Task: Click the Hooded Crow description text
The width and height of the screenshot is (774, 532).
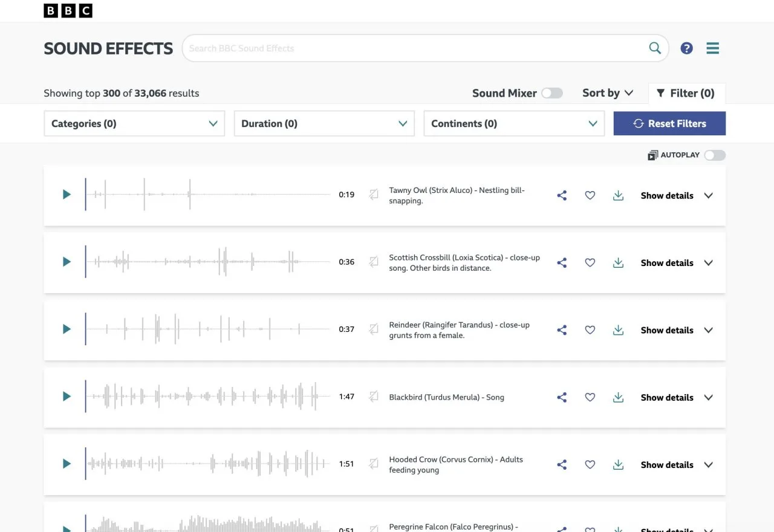Action: tap(456, 464)
